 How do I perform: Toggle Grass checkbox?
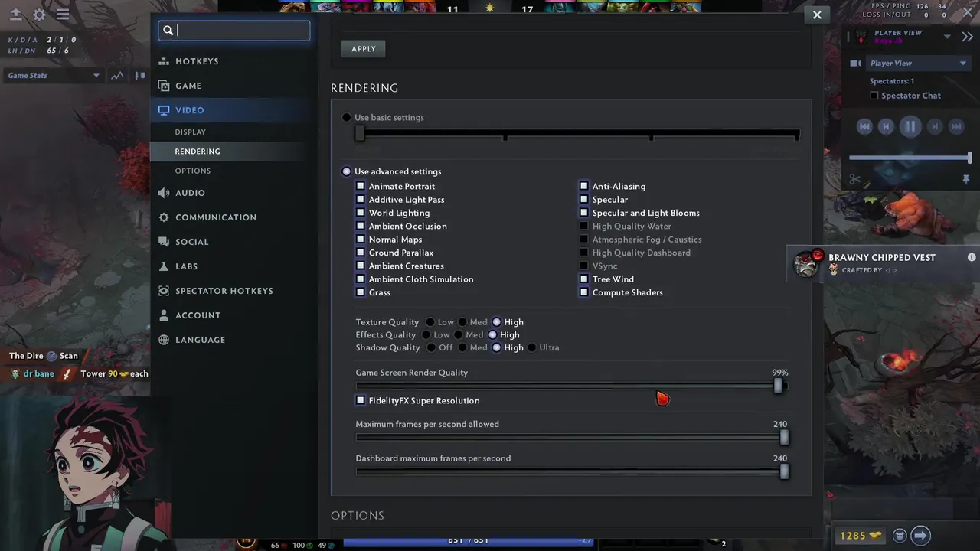(361, 292)
